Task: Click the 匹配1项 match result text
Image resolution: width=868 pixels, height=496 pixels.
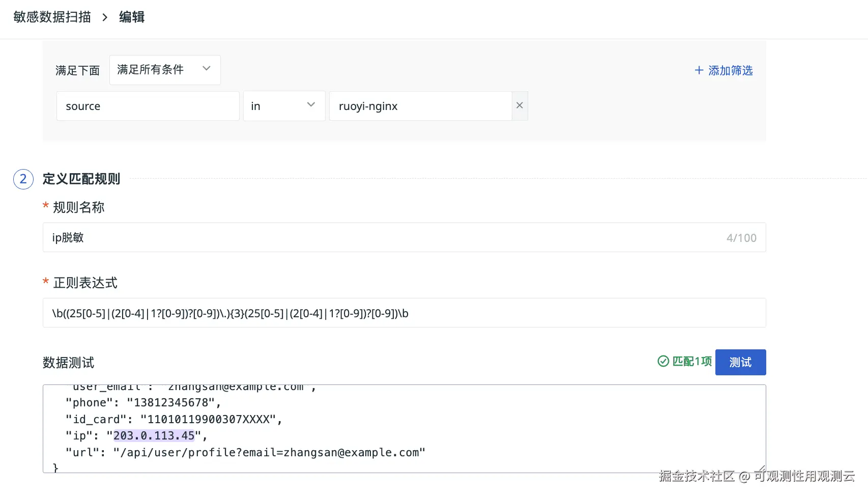Action: click(x=692, y=362)
